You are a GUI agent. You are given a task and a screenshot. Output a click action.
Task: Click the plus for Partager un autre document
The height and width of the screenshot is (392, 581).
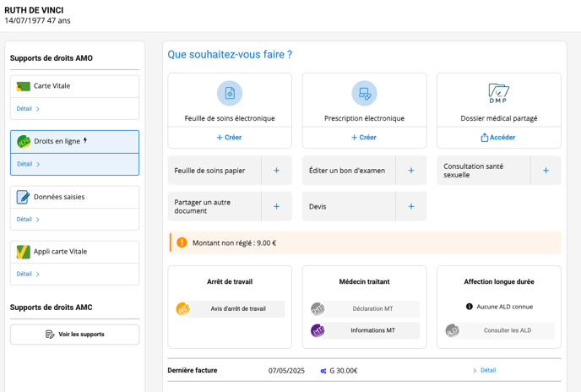coord(276,206)
